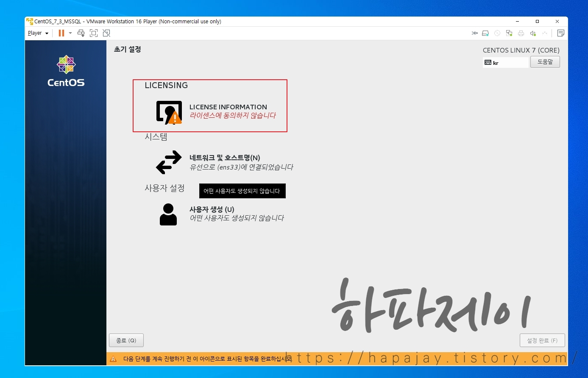Click the faded device icon after sound
This screenshot has width=588, height=378.
(545, 33)
